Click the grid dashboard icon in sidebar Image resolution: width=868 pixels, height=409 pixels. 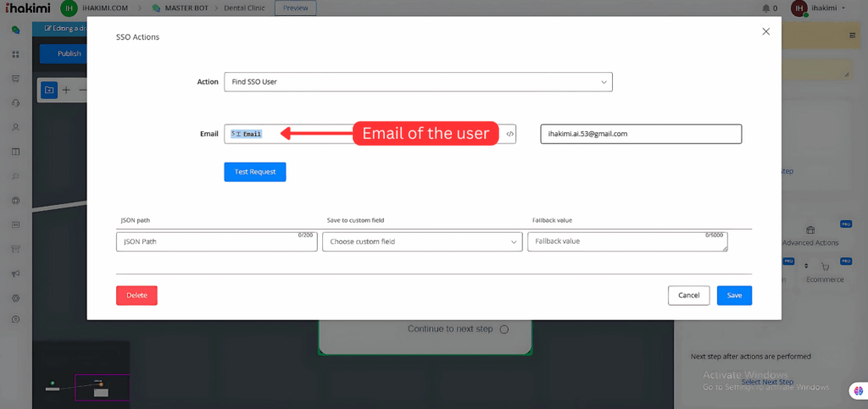(x=15, y=55)
